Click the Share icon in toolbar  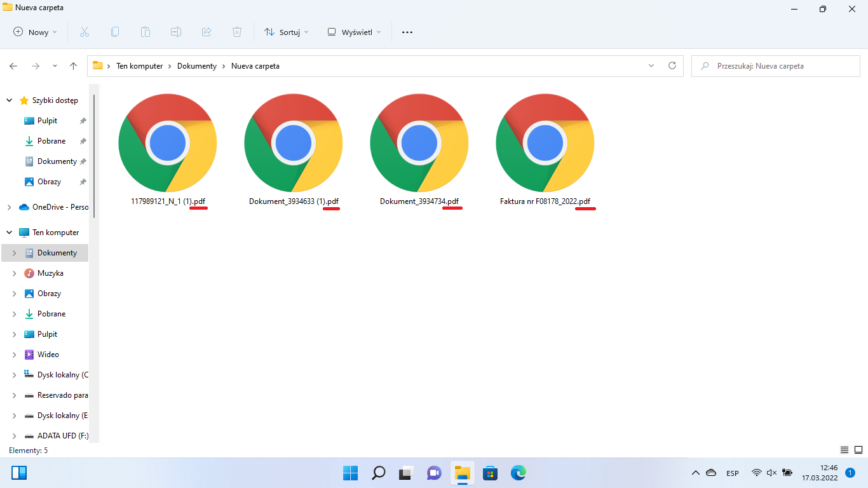point(207,32)
